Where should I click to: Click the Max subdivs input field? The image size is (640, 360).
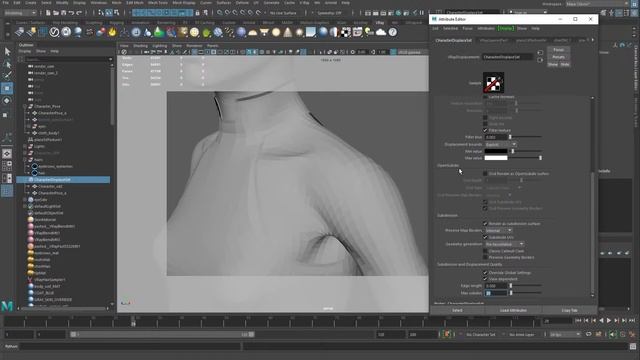pos(496,293)
